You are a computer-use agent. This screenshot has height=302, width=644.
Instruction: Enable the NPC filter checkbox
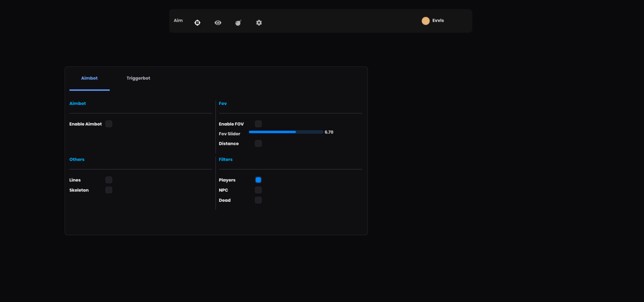258,190
